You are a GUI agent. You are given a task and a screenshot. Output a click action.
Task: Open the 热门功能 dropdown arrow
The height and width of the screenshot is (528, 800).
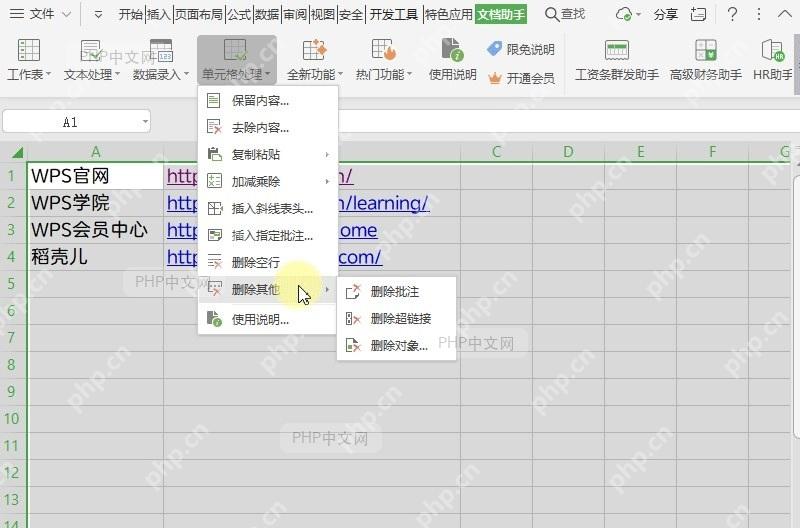tap(410, 74)
